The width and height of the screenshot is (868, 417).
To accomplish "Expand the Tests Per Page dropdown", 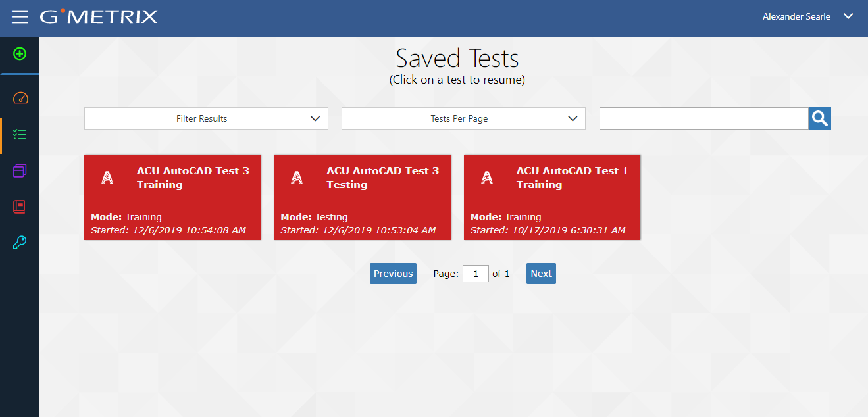I will point(463,118).
